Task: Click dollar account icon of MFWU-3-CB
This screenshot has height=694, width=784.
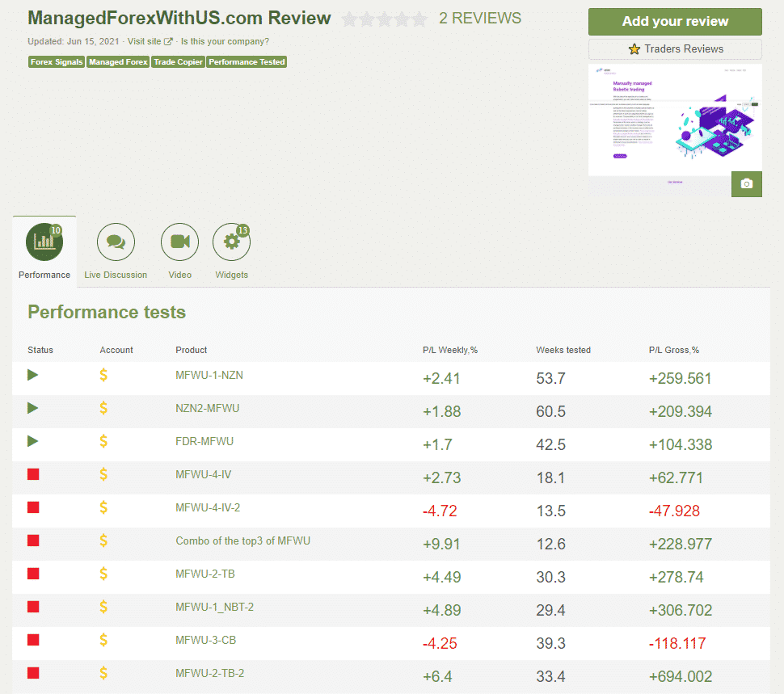Action: (103, 640)
